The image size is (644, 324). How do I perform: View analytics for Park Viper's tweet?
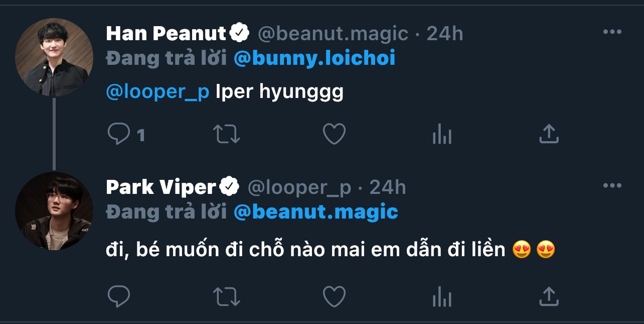coord(442,296)
